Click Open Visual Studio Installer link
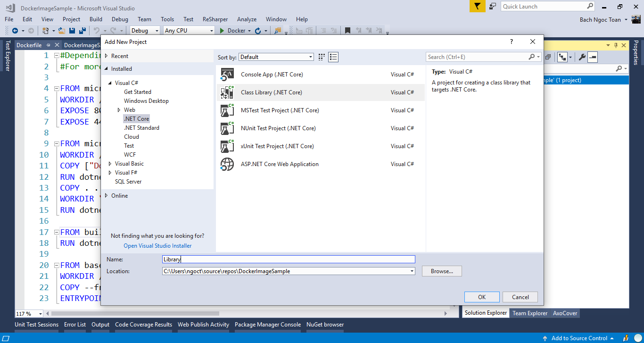644x343 pixels. 157,246
